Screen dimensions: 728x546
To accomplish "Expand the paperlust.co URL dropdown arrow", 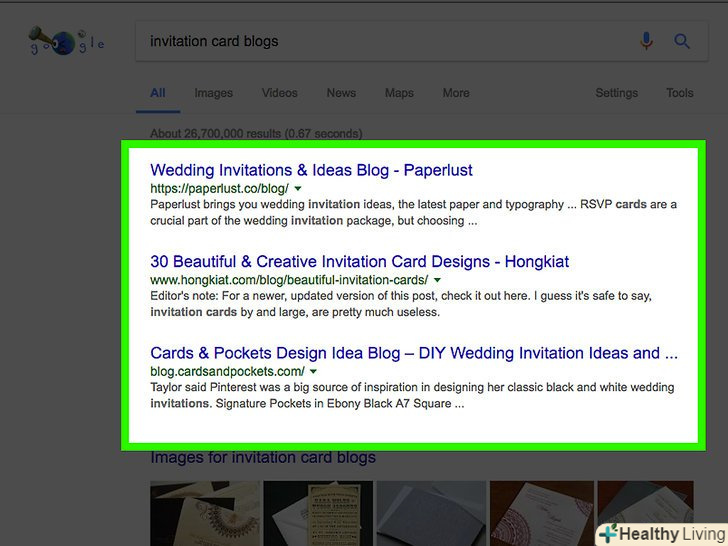I will pos(298,188).
